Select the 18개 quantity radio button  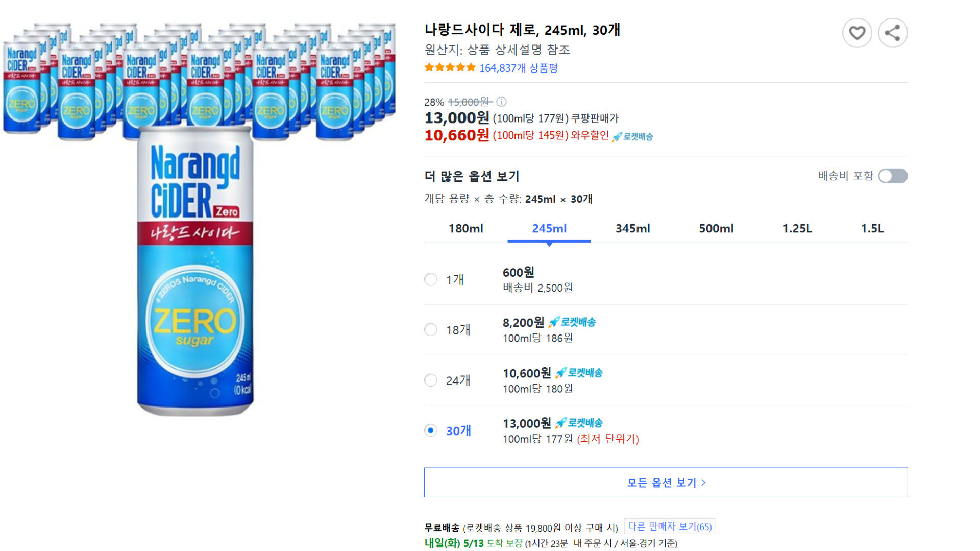tap(430, 329)
